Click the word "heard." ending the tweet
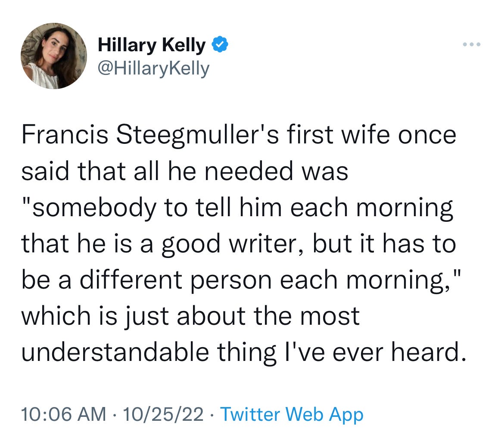504x435 pixels. coord(429,352)
